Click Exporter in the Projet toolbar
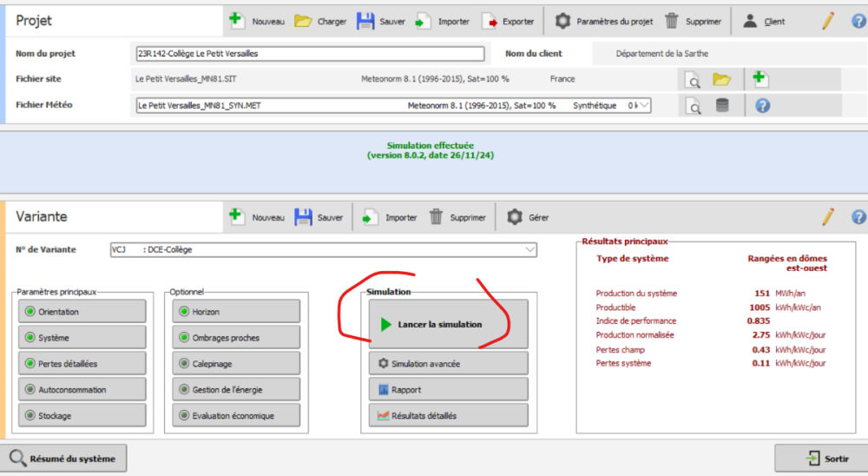This screenshot has width=868, height=476. [509, 21]
